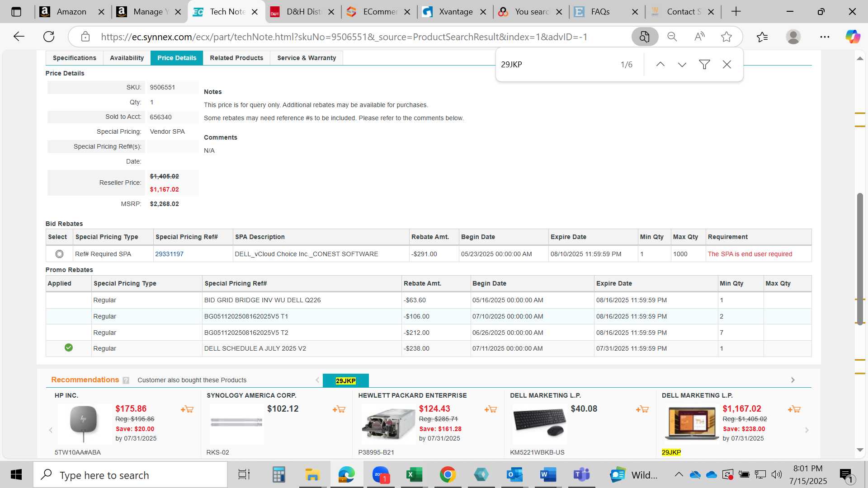Open the Specifications tab
Image resolution: width=868 pixels, height=488 pixels.
(x=75, y=58)
